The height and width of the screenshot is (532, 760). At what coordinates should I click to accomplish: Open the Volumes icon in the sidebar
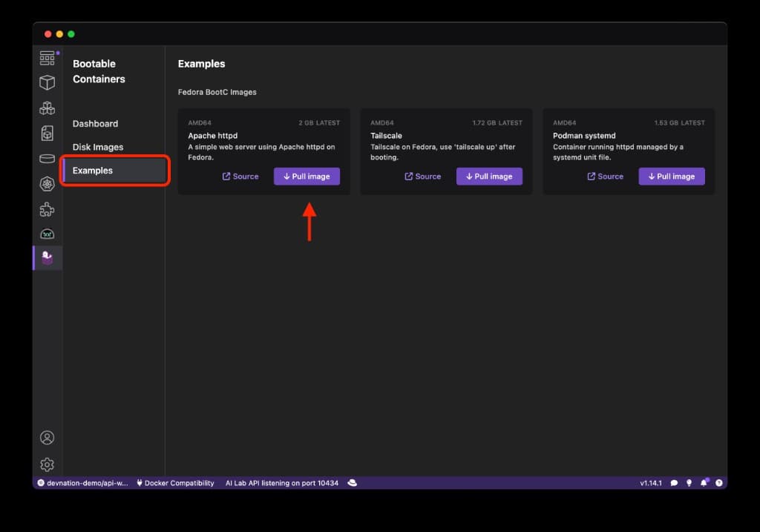click(x=47, y=159)
